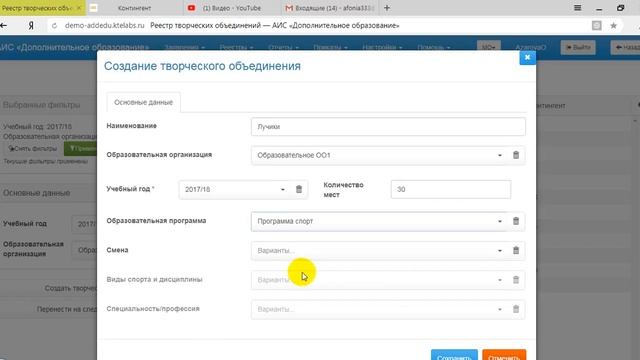Clear the Образовательная программа field with trash icon
This screenshot has height=360, width=640.
(x=516, y=221)
